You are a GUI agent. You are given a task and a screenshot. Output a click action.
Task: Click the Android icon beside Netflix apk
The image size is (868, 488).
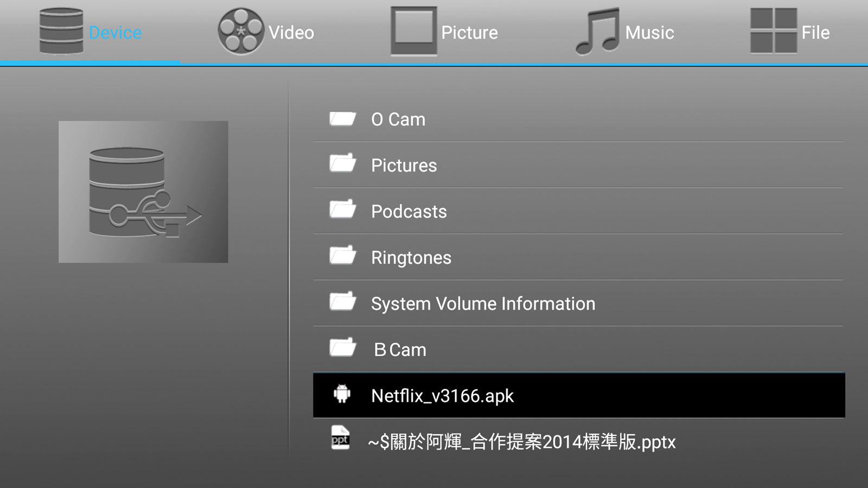[342, 394]
